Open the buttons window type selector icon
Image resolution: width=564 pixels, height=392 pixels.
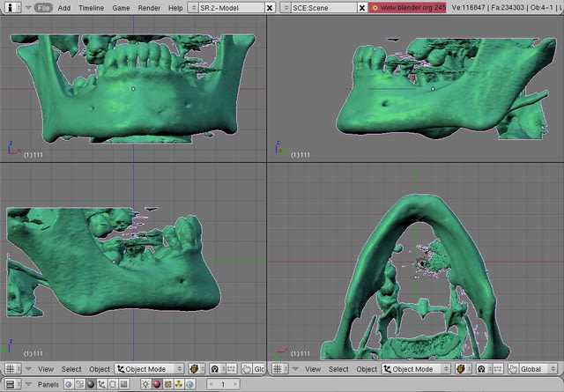point(12,384)
